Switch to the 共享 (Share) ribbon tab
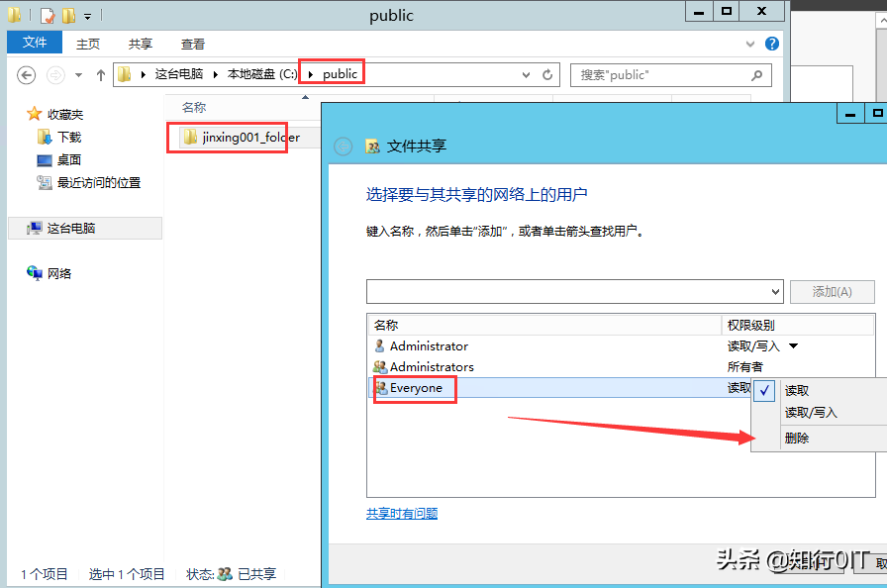This screenshot has width=887, height=588. pos(140,43)
